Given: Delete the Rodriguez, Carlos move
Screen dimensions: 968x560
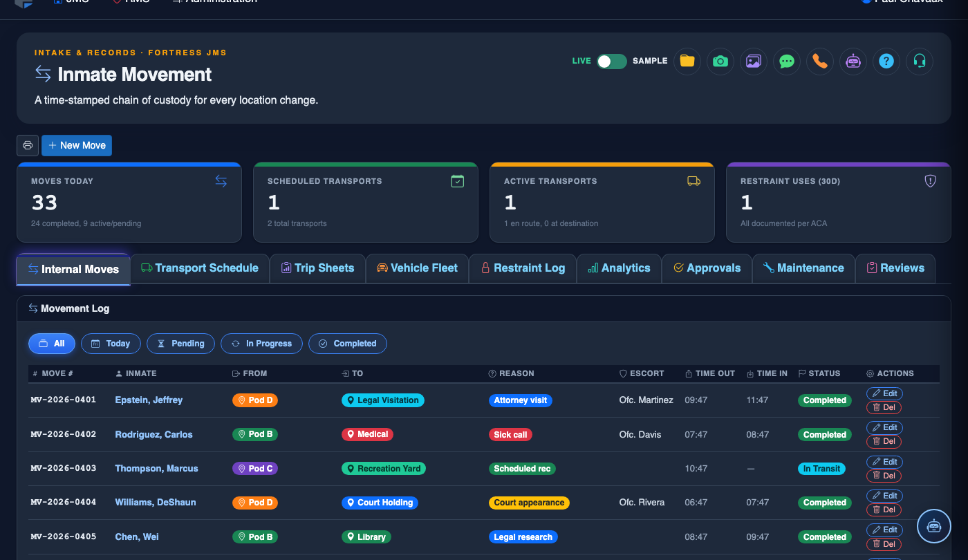Looking at the screenshot, I should click(x=884, y=441).
